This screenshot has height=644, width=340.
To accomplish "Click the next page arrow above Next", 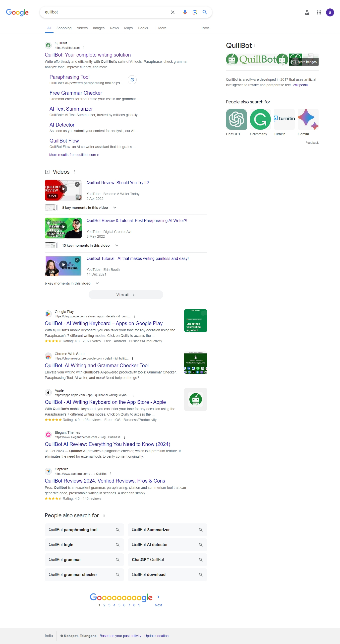I will point(158,597).
